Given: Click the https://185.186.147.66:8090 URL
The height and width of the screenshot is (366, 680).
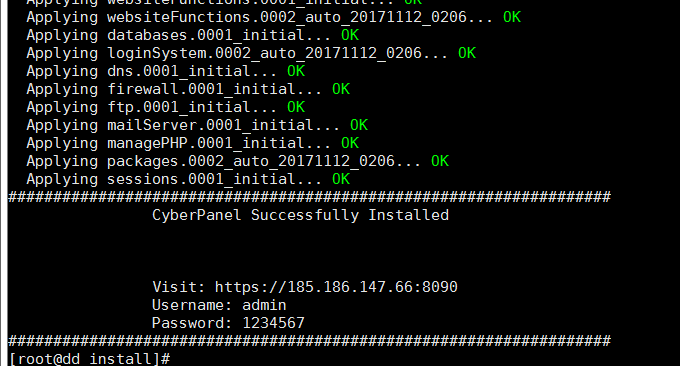Looking at the screenshot, I should 336,287.
